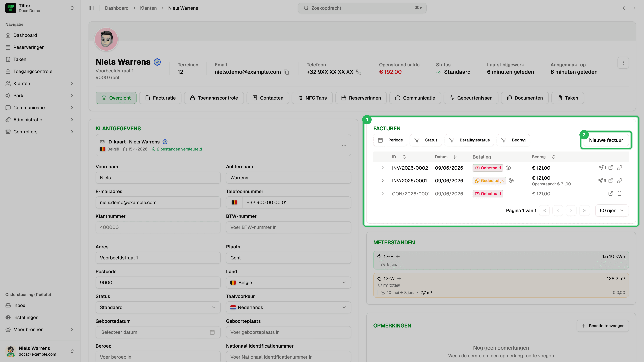Image resolution: width=644 pixels, height=362 pixels.
Task: Expand the Controllers sidebar menu
Action: (x=72, y=132)
